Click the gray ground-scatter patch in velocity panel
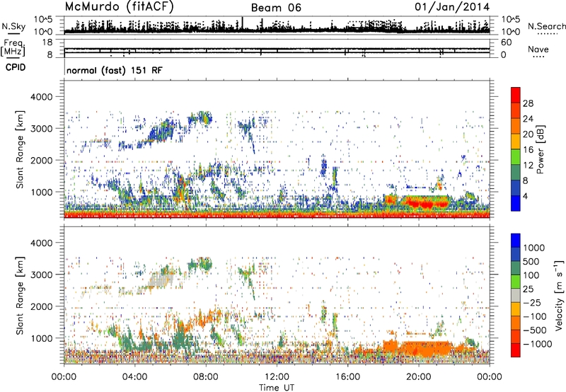The image size is (566, 392). [x=161, y=280]
